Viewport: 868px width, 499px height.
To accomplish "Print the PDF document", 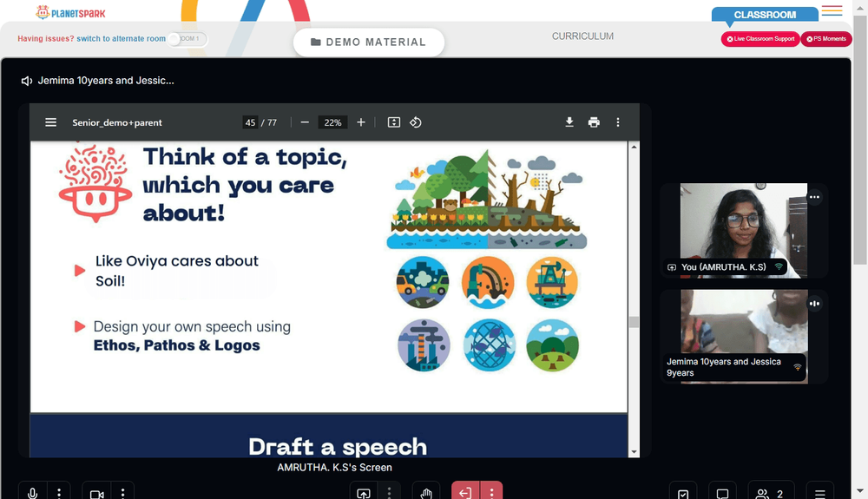I will [x=594, y=122].
